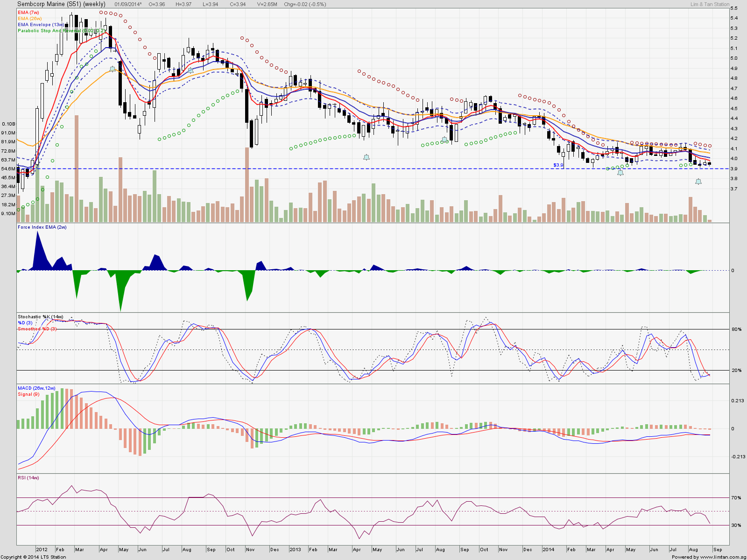This screenshot has height=560, width=747.
Task: Click the 2012 year label on time axis
Action: tap(42, 550)
